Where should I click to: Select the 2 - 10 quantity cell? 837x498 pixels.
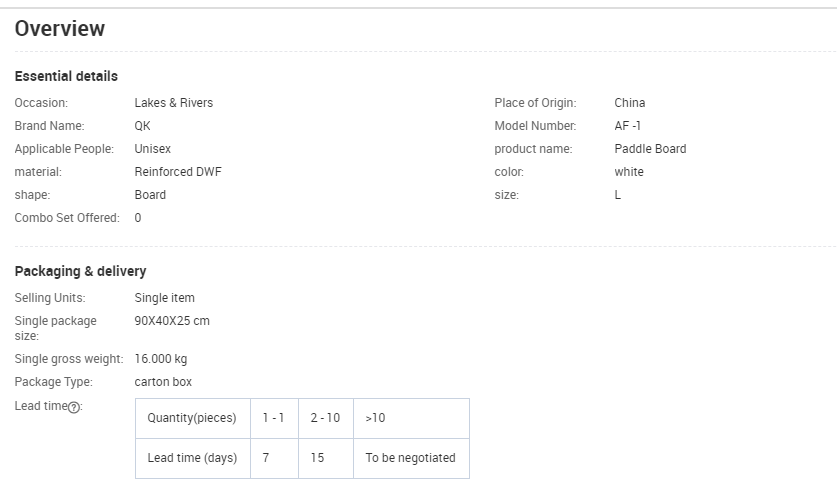click(325, 418)
